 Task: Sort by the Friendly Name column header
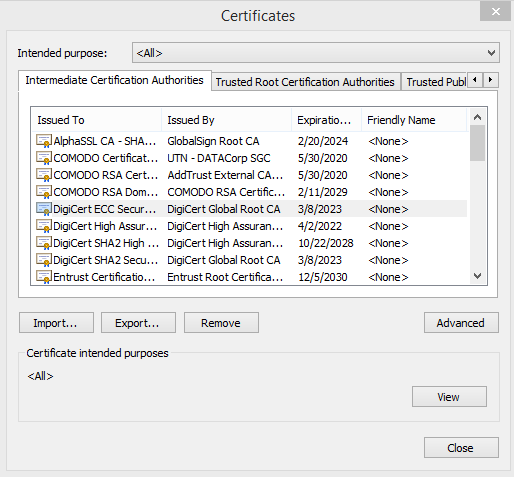click(x=414, y=120)
